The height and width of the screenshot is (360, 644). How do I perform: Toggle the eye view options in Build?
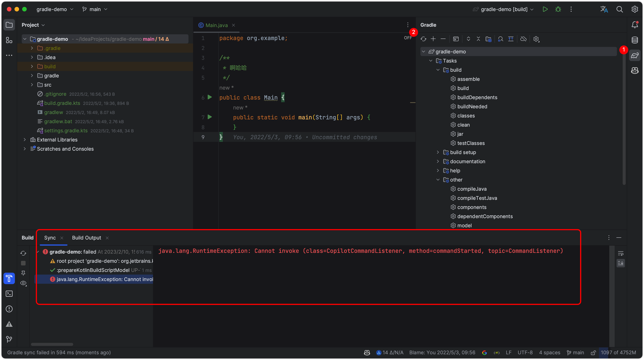pos(23,283)
